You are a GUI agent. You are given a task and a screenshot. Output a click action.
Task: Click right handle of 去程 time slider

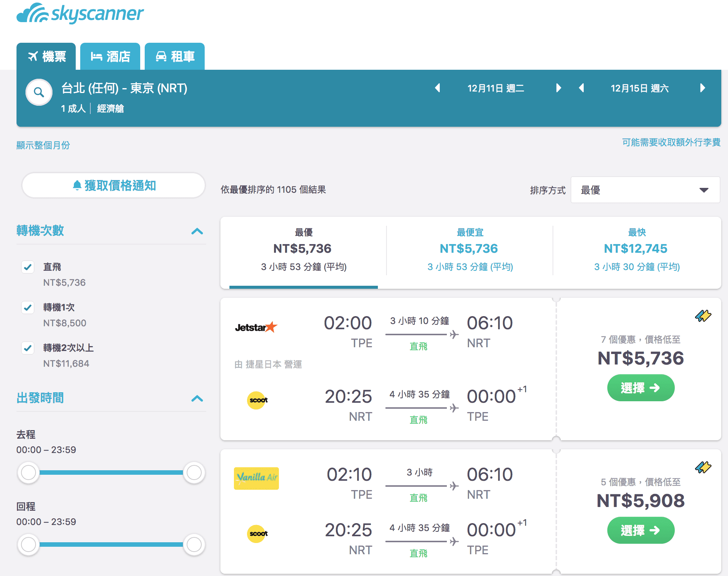194,472
